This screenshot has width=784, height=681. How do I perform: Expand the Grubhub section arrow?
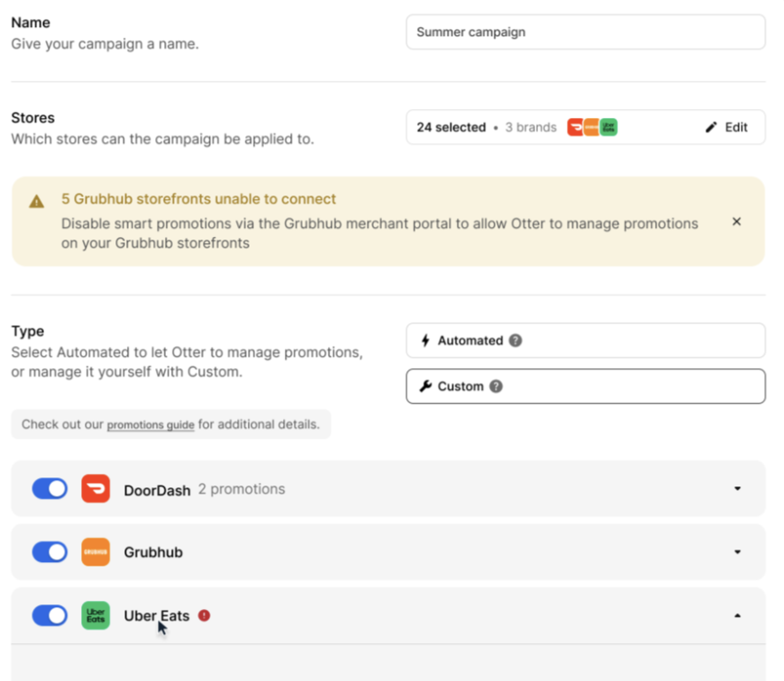tap(737, 552)
